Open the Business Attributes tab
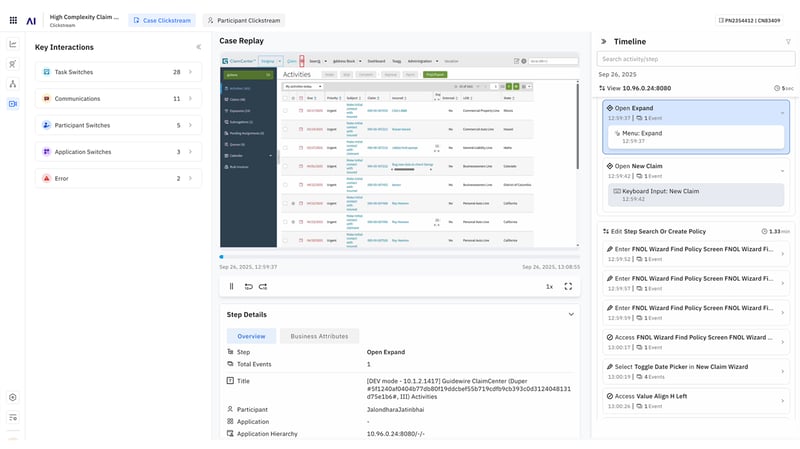 (319, 336)
